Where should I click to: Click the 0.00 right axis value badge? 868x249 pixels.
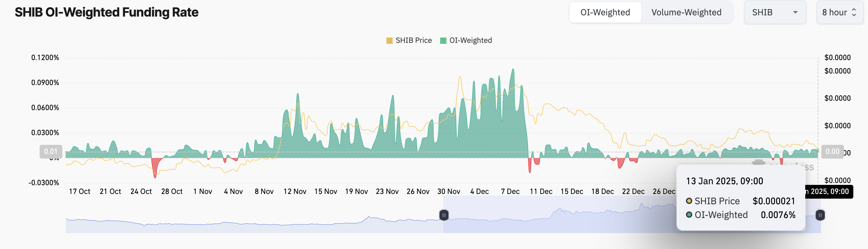pyautogui.click(x=832, y=151)
